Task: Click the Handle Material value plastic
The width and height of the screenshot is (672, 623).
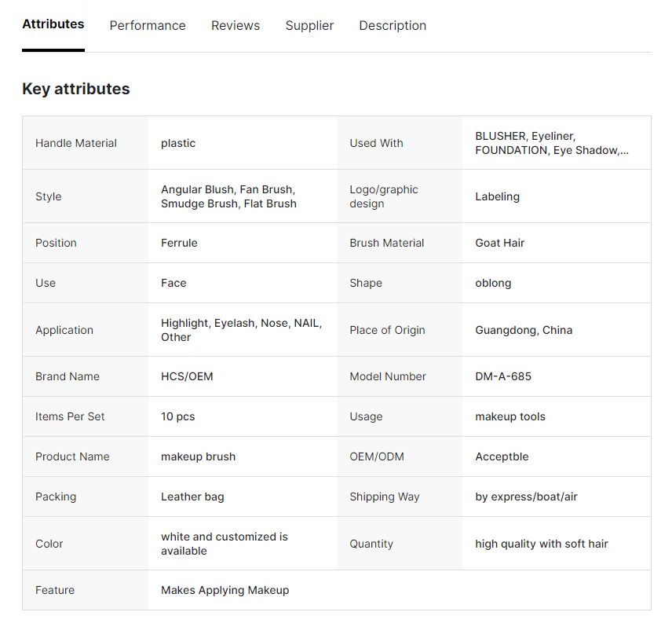Action: (178, 143)
